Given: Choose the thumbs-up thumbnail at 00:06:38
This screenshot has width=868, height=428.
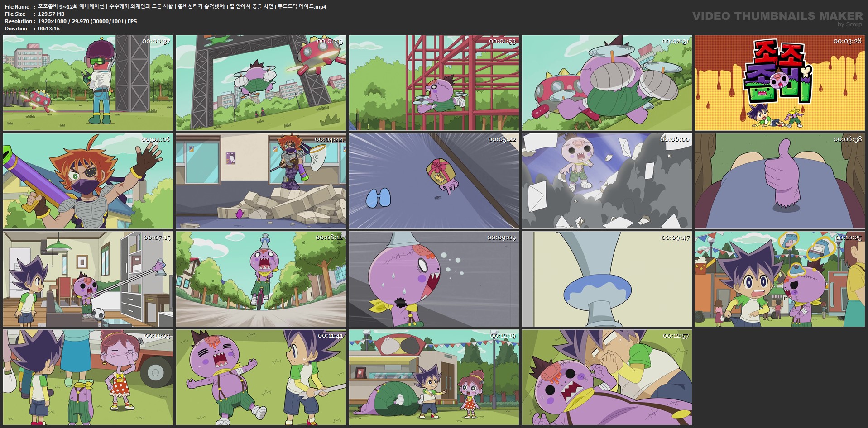Looking at the screenshot, I should (x=780, y=181).
